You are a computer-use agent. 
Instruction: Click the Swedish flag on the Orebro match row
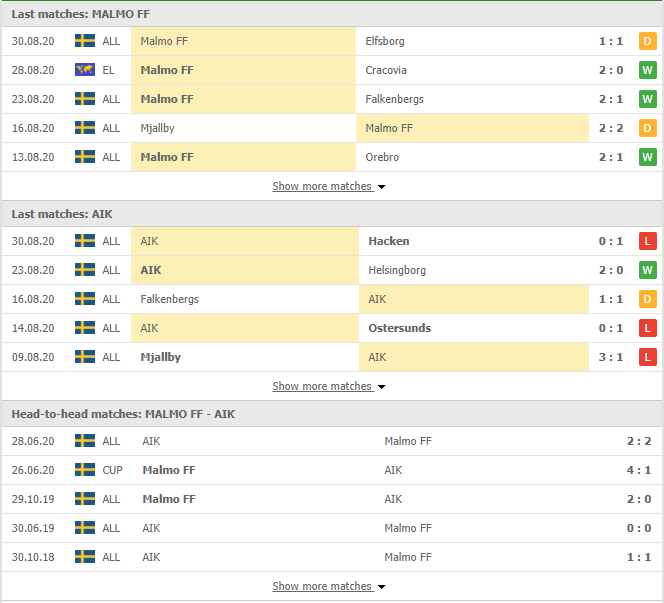tap(85, 157)
